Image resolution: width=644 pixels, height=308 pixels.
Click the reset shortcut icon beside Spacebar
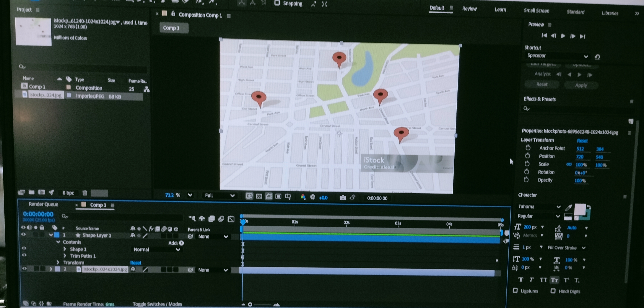[597, 57]
